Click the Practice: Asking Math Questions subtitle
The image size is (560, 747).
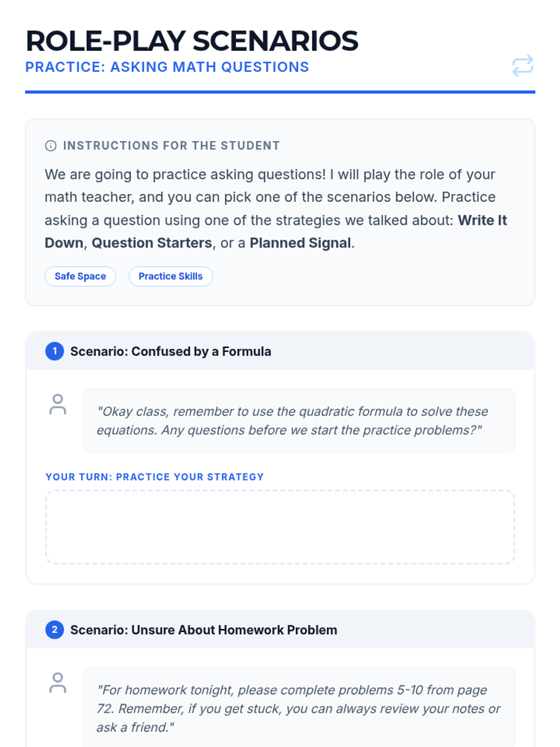167,67
